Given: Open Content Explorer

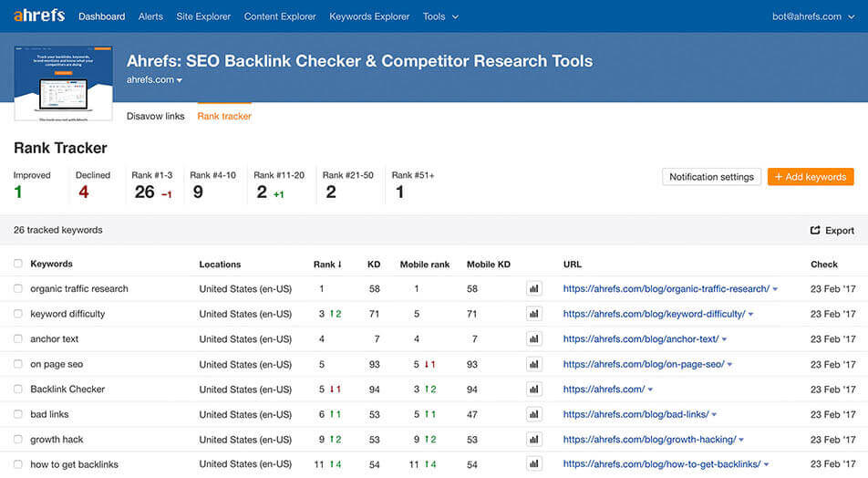Looking at the screenshot, I should [280, 16].
